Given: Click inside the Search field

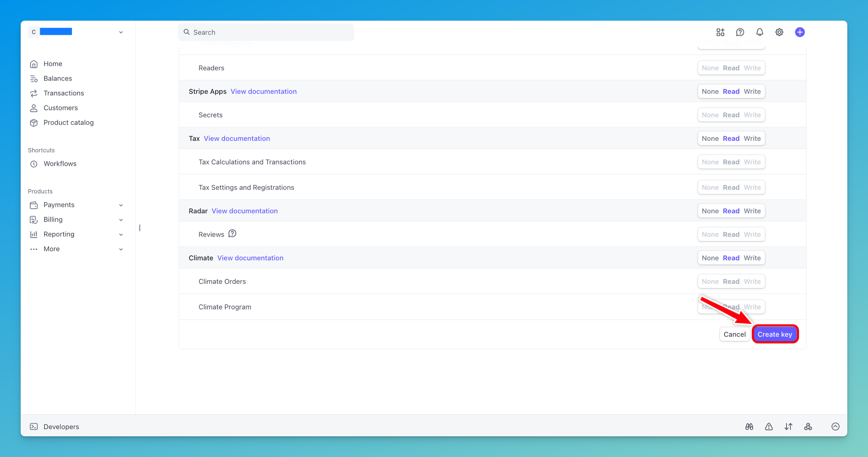Looking at the screenshot, I should pyautogui.click(x=266, y=32).
